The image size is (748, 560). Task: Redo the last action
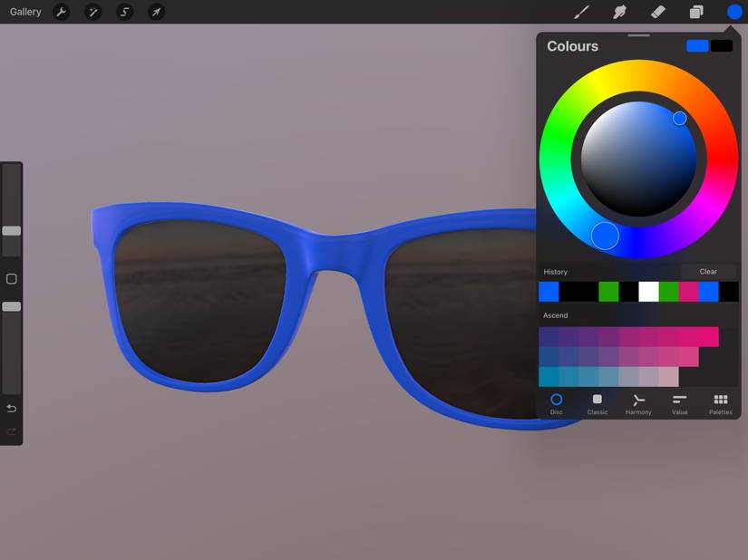(12, 432)
